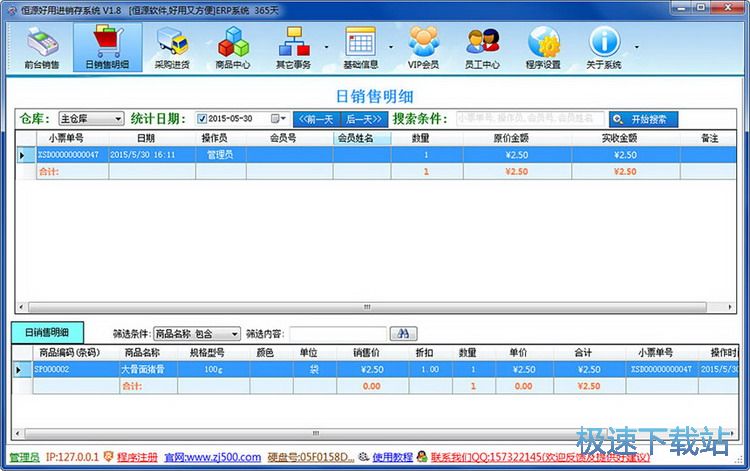Click the 管理员 status bar label
750x471 pixels.
pyautogui.click(x=24, y=457)
